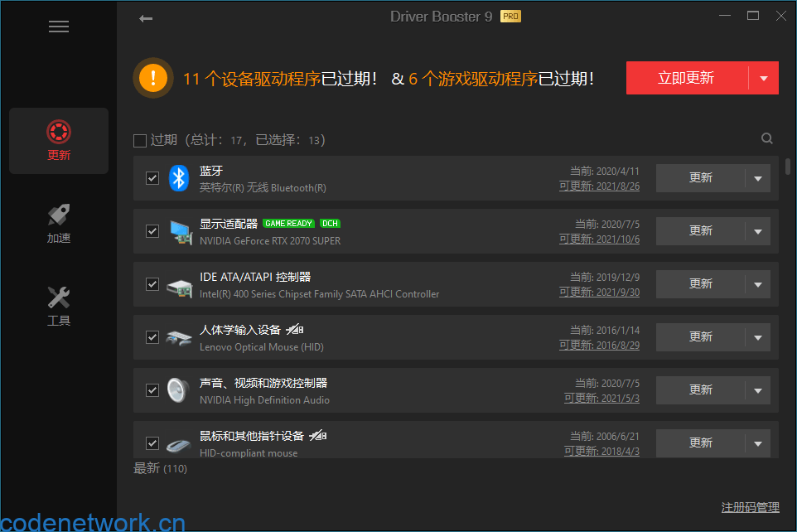Toggle the 显示适配器 selection checkbox
Viewport: 797px width, 532px height.
[152, 230]
